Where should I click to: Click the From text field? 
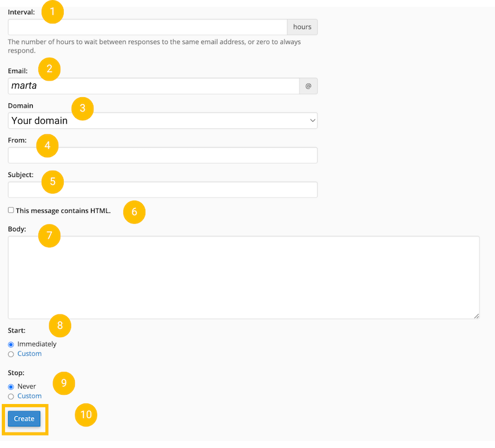[163, 155]
